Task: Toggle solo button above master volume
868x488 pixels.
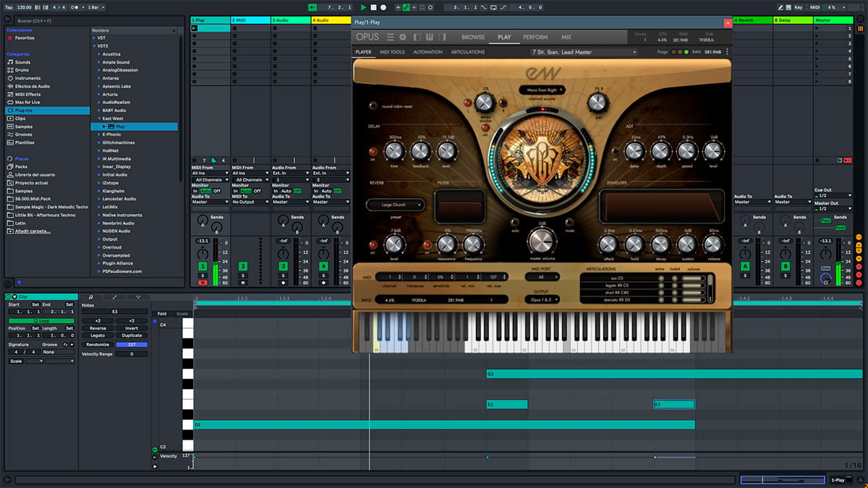Action: (x=515, y=221)
